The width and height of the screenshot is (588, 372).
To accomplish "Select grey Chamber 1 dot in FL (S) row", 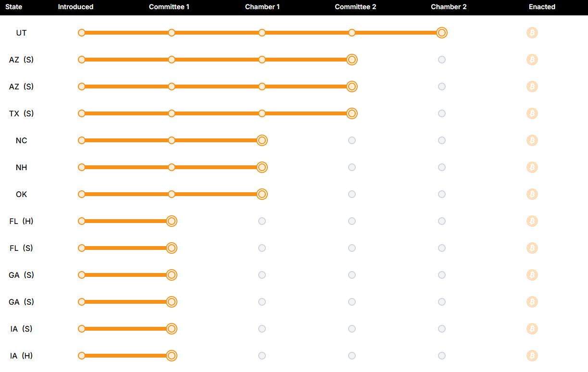I will pos(262,248).
